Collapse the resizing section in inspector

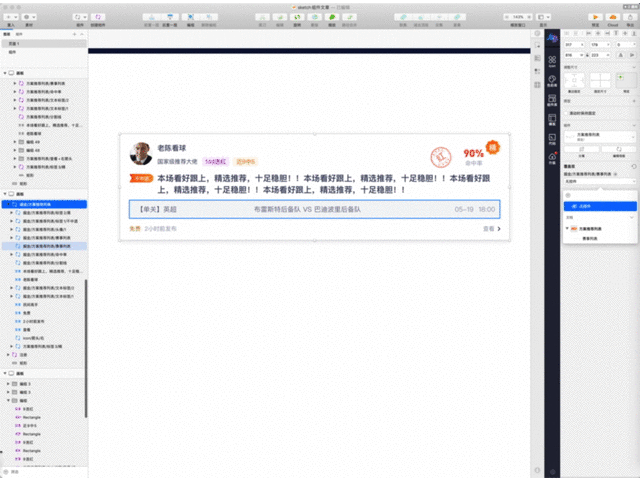tap(634, 67)
